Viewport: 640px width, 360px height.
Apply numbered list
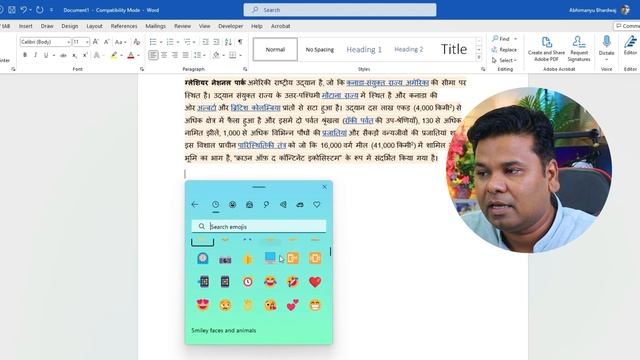[x=170, y=42]
